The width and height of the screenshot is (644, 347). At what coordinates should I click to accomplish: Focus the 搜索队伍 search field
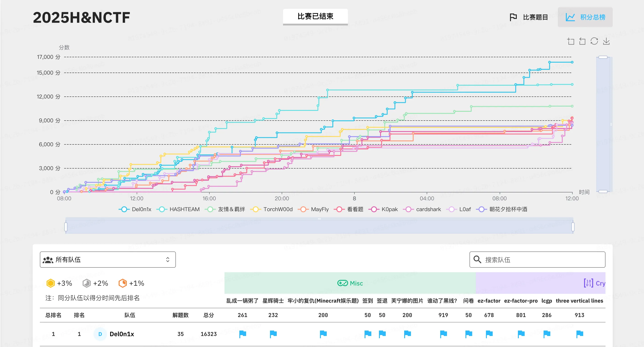(x=537, y=260)
